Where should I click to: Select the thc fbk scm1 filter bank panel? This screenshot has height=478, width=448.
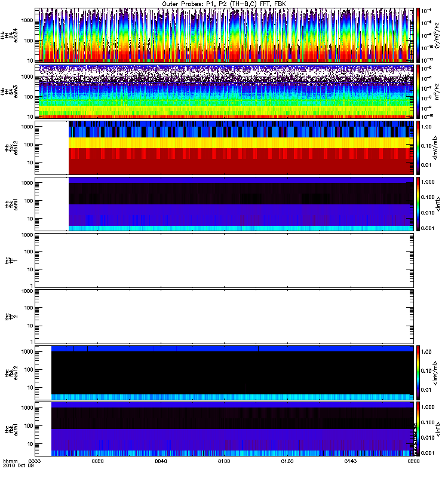(225, 429)
